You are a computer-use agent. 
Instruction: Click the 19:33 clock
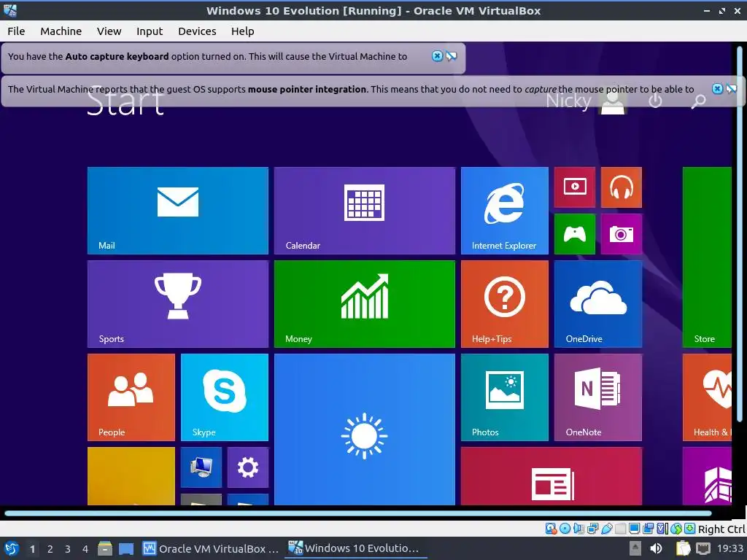tap(729, 548)
